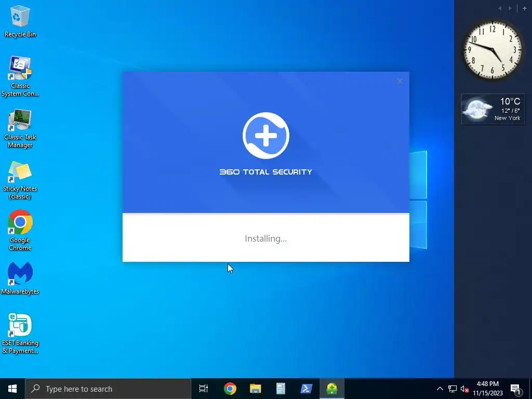Open Classic System Configuration desktop shortcut

pyautogui.click(x=20, y=77)
